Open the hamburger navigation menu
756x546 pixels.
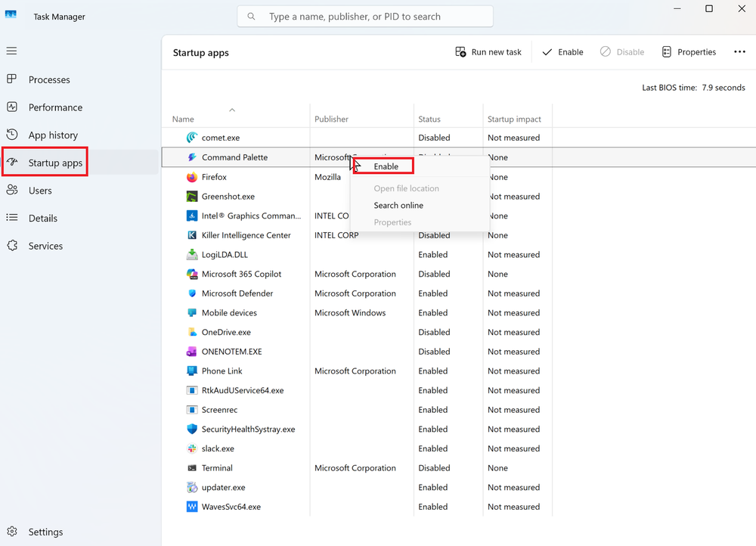click(11, 51)
